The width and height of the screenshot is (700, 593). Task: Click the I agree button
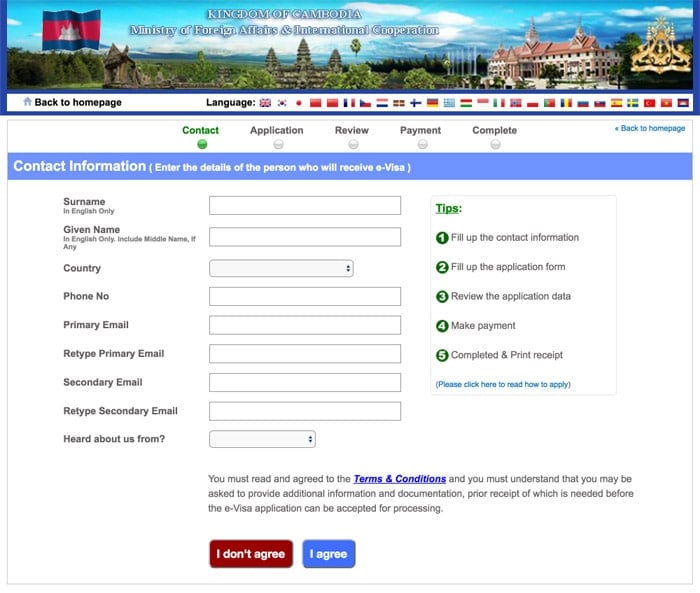[x=329, y=554]
